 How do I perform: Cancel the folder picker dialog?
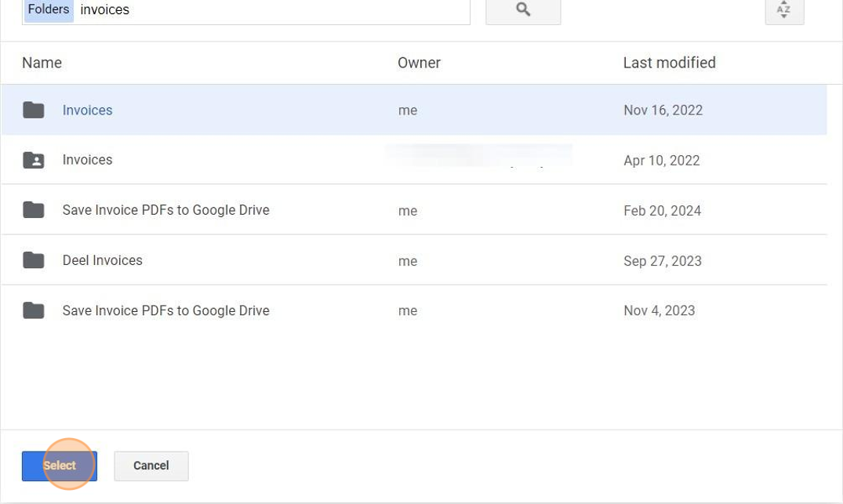click(151, 466)
